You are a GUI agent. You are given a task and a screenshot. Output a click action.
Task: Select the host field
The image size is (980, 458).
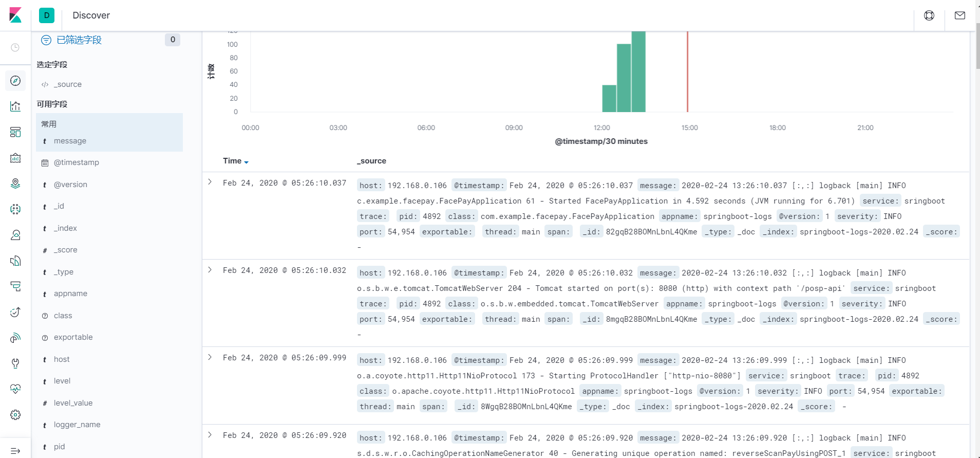click(62, 359)
